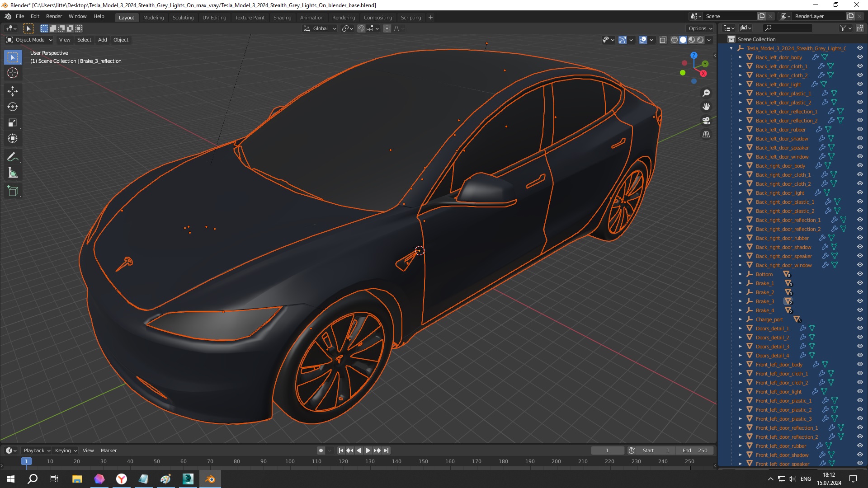
Task: Select the Select Box tool
Action: coord(13,57)
